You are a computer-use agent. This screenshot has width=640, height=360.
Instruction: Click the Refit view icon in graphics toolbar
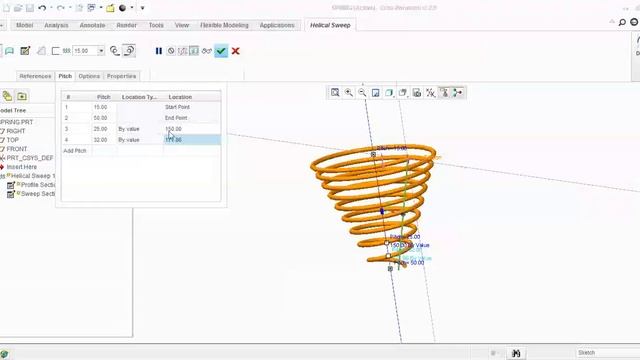tap(335, 93)
